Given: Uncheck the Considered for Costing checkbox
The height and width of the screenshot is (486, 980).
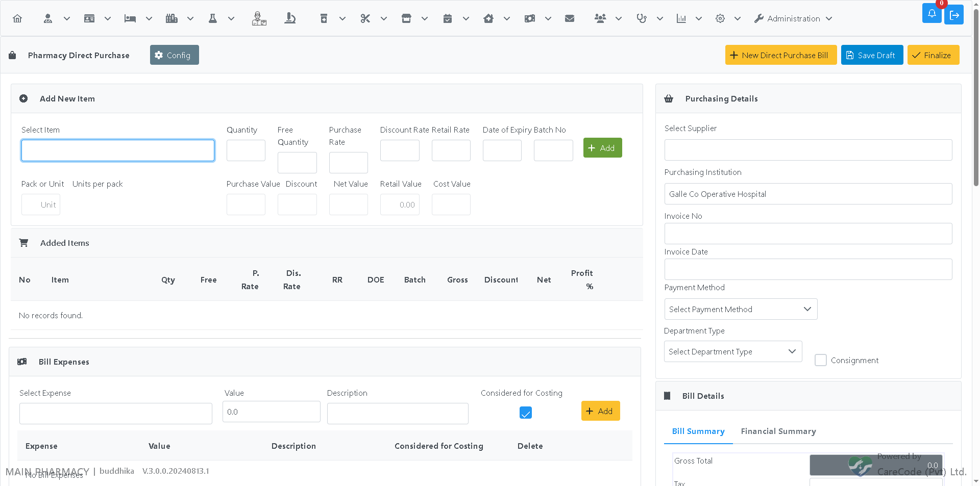Looking at the screenshot, I should [526, 413].
